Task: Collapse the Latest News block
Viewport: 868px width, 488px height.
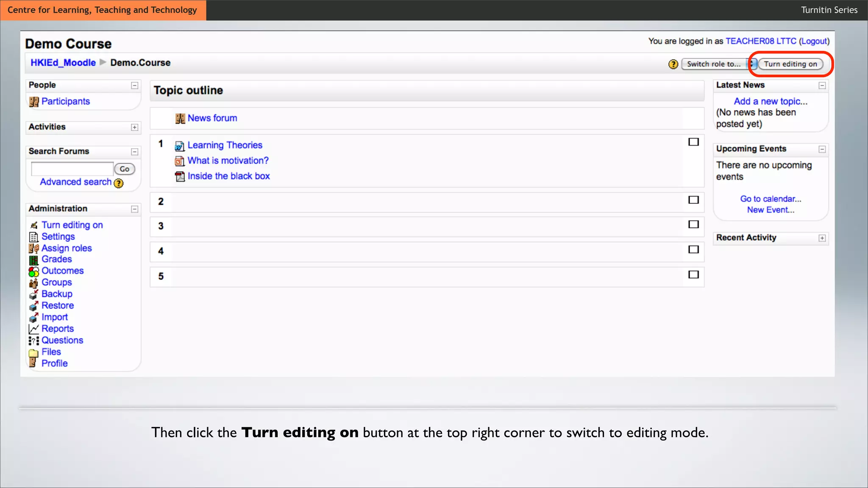Action: click(x=822, y=86)
